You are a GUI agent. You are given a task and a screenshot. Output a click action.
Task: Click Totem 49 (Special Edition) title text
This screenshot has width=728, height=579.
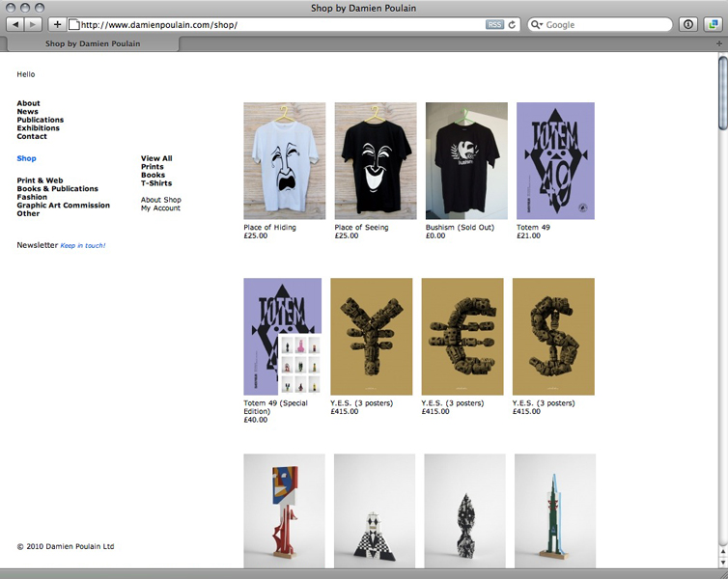point(276,407)
